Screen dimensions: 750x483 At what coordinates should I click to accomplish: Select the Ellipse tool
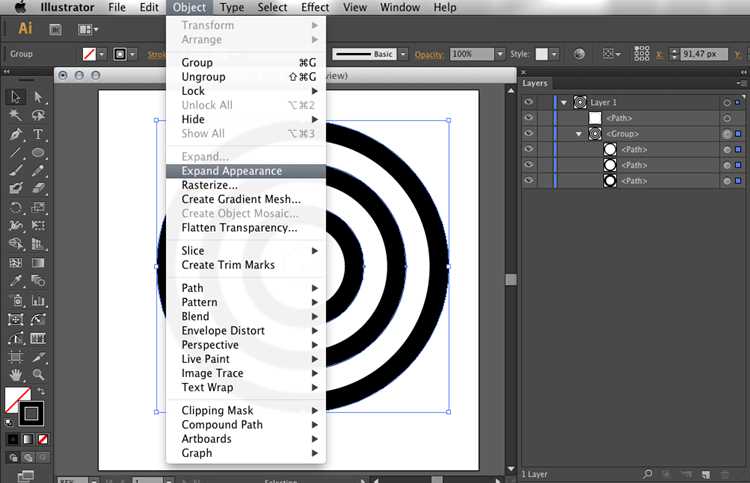click(38, 153)
